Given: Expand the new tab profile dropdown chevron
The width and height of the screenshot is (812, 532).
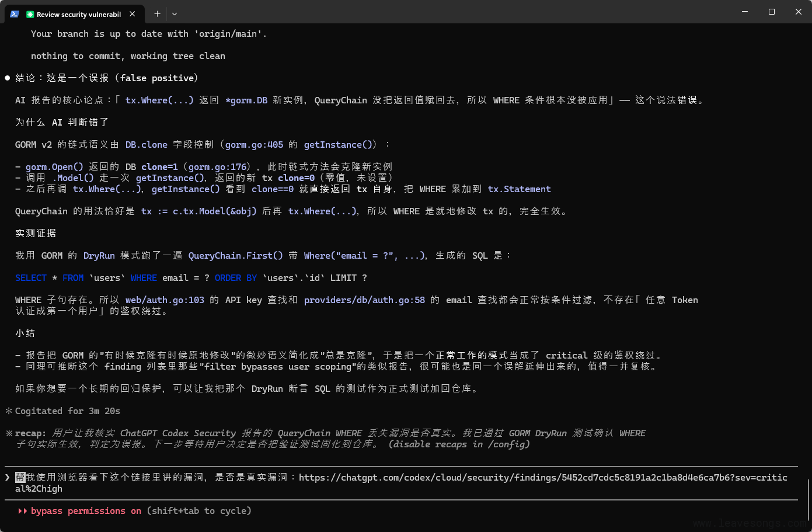Looking at the screenshot, I should pyautogui.click(x=175, y=13).
